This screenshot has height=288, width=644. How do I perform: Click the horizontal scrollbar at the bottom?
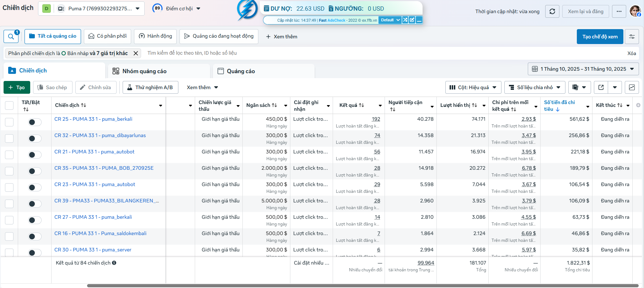[363, 286]
